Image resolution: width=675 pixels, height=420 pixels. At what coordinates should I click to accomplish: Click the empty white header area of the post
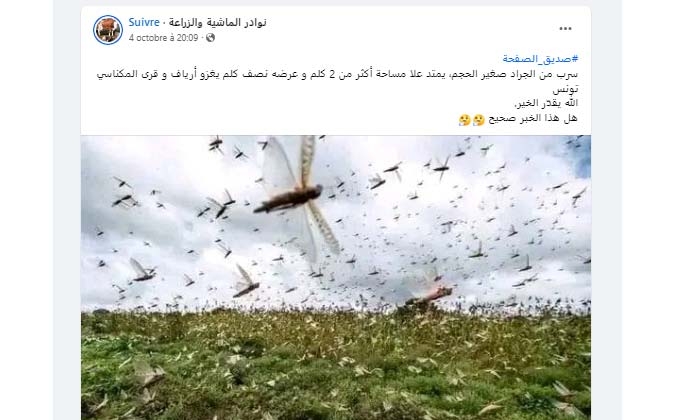tap(387, 28)
